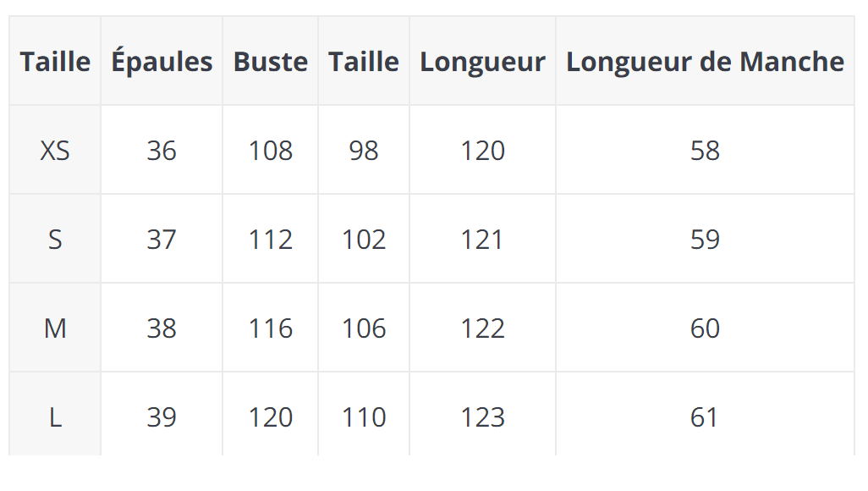Click bust value 120 in L row

coord(271,417)
